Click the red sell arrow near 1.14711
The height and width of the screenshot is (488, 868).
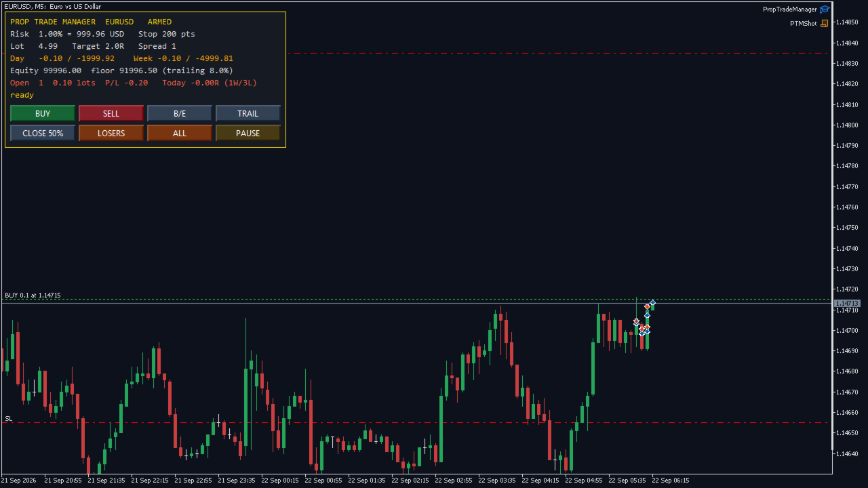(x=647, y=307)
